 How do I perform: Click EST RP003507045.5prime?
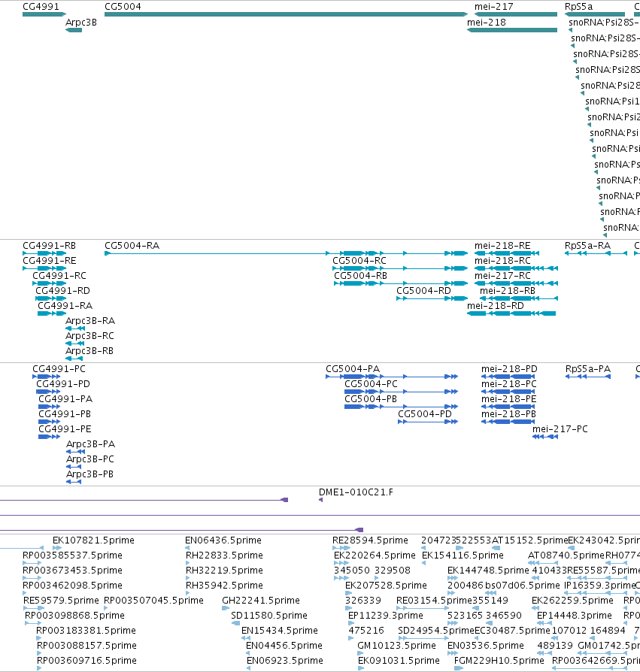pos(153,601)
